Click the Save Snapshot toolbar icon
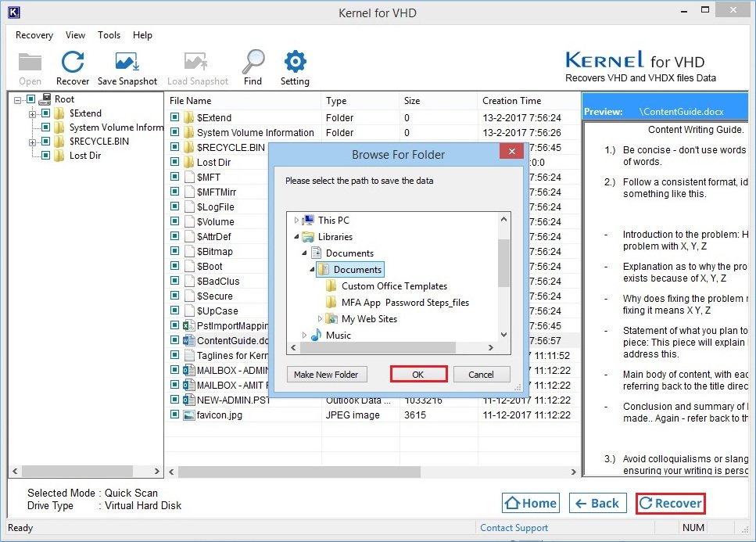This screenshot has height=542, width=756. [x=127, y=63]
